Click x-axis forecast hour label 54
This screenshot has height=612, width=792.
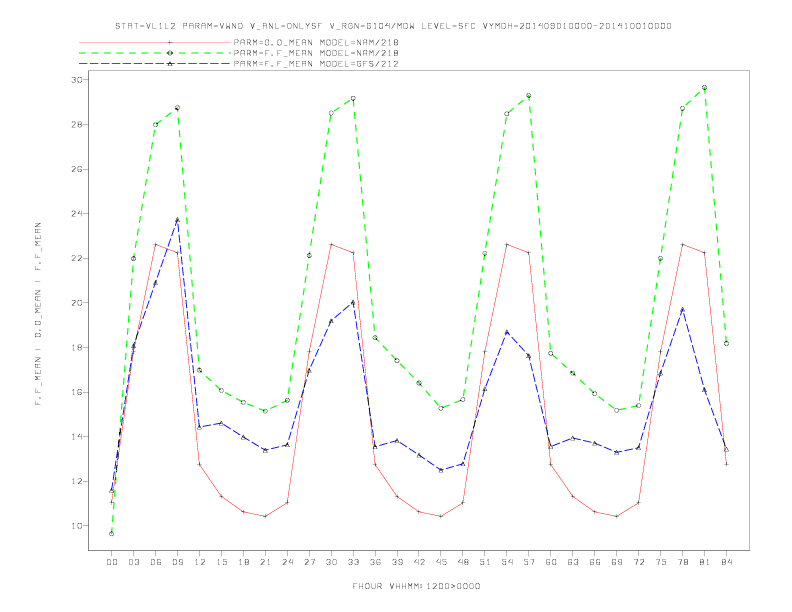click(x=507, y=562)
